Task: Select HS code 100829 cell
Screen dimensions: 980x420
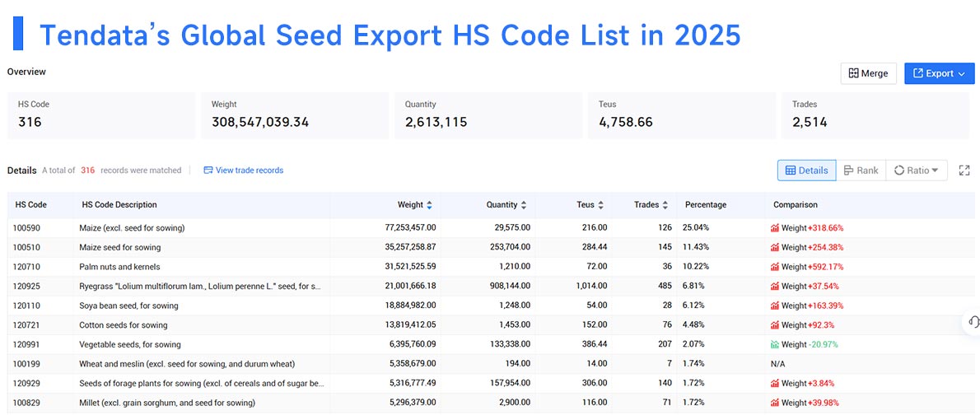Action: click(x=26, y=403)
